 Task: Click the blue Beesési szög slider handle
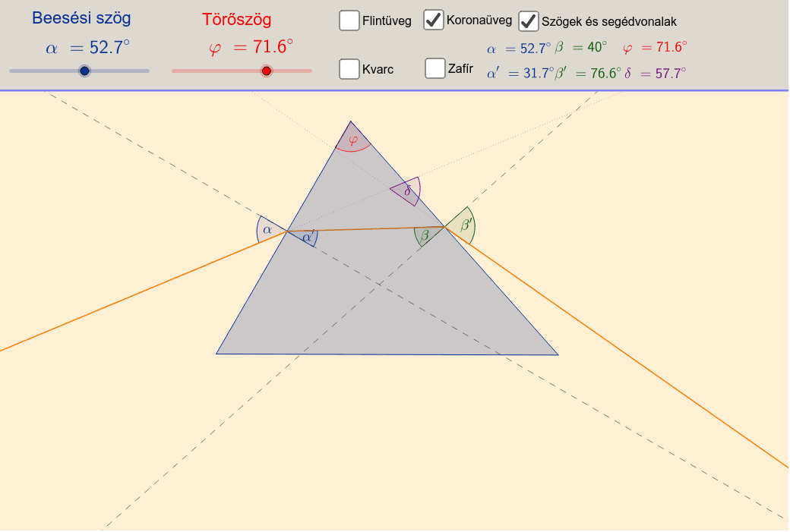tap(84, 71)
